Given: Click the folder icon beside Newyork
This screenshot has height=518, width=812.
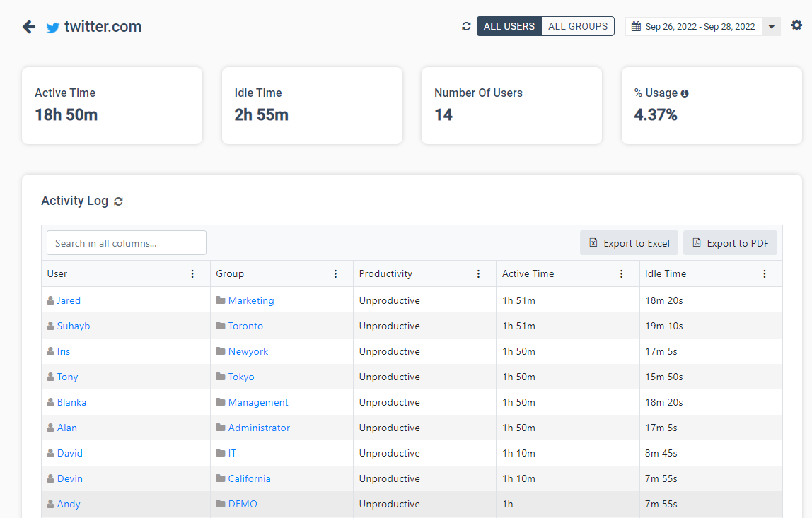Looking at the screenshot, I should pos(221,351).
